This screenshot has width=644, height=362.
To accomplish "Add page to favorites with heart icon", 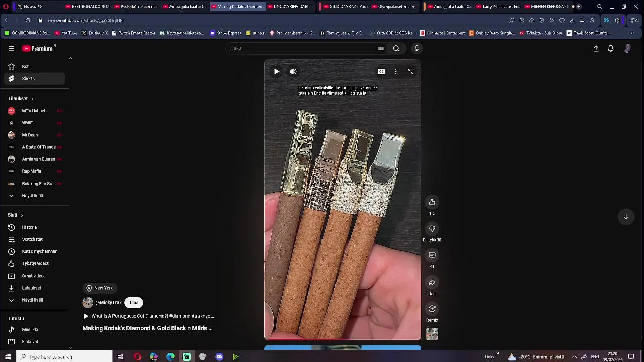I will [562, 21].
